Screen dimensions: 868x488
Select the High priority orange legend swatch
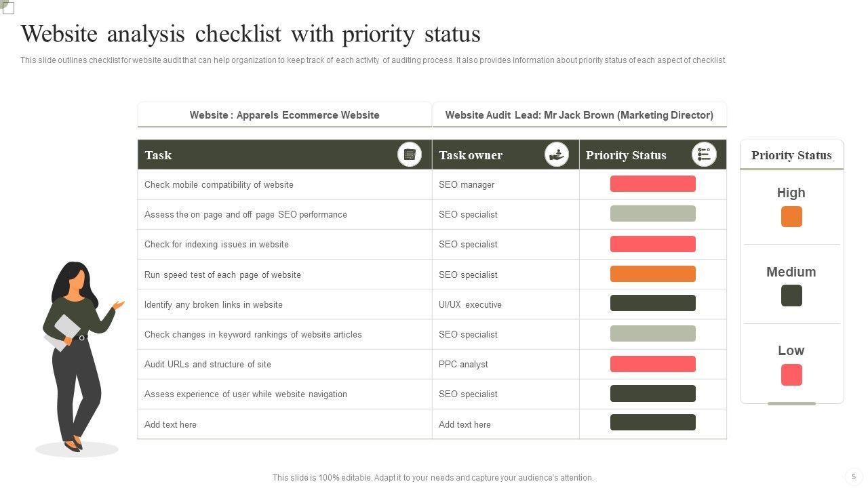(791, 217)
